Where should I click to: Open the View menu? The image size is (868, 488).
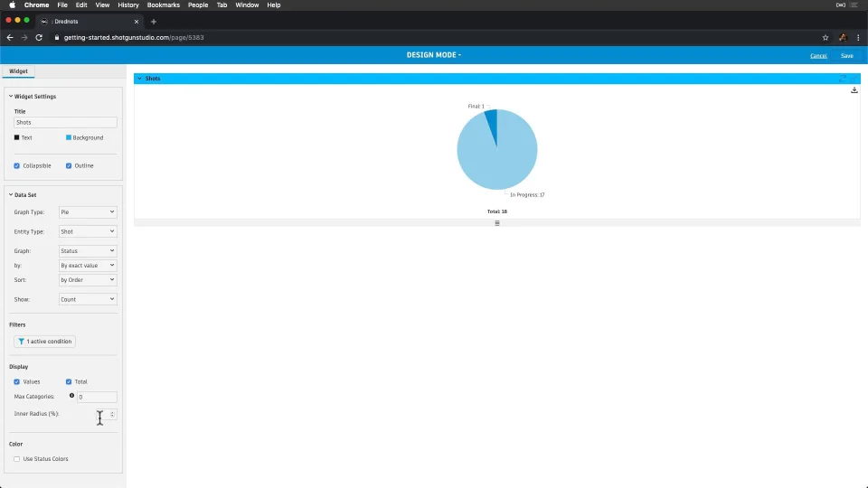tap(102, 5)
